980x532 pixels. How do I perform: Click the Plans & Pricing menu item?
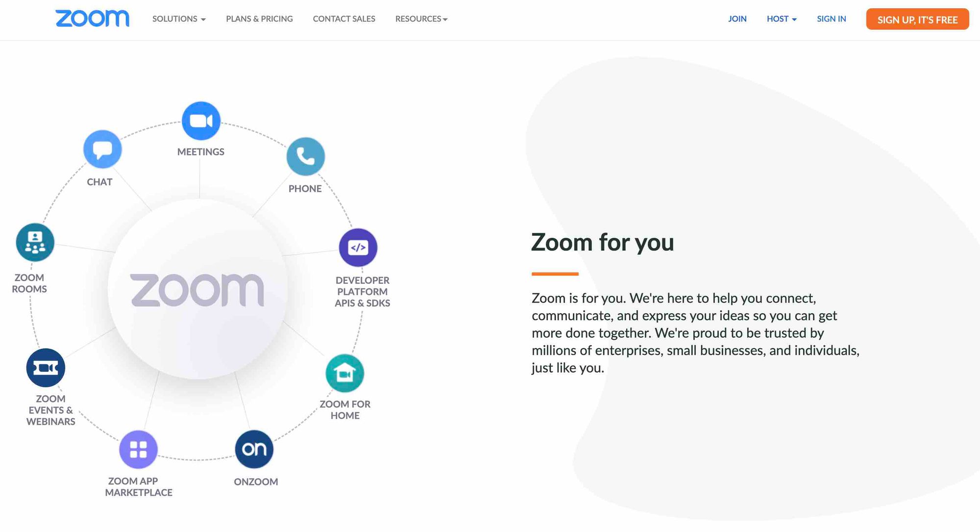tap(259, 18)
